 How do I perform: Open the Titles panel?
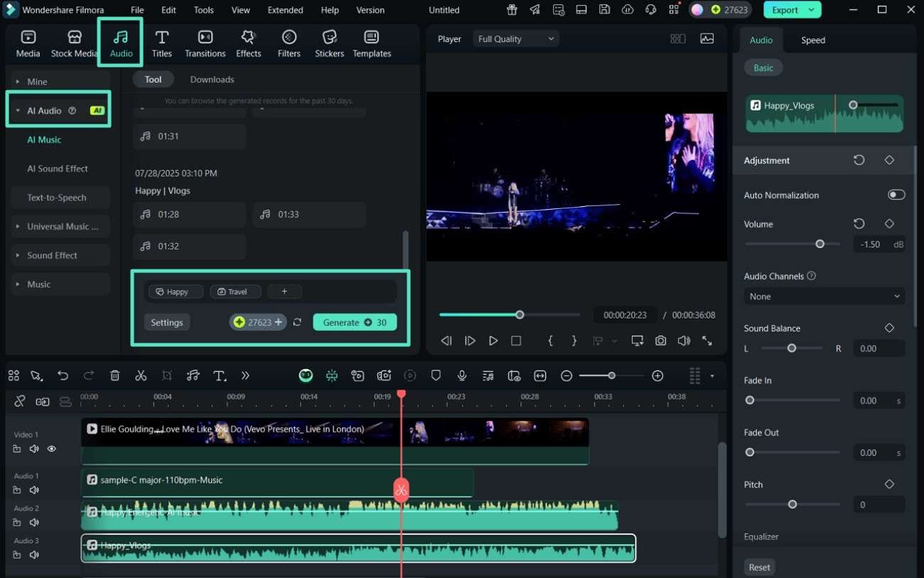(x=162, y=43)
